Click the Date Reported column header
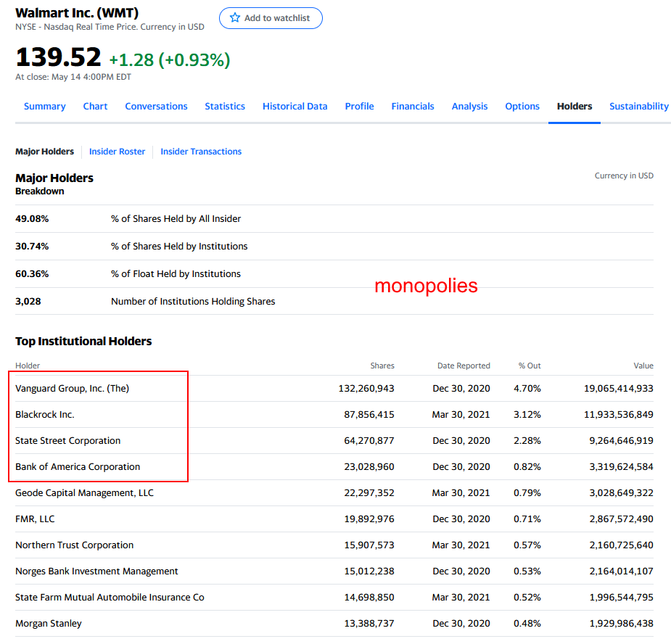The height and width of the screenshot is (644, 671). (x=464, y=366)
